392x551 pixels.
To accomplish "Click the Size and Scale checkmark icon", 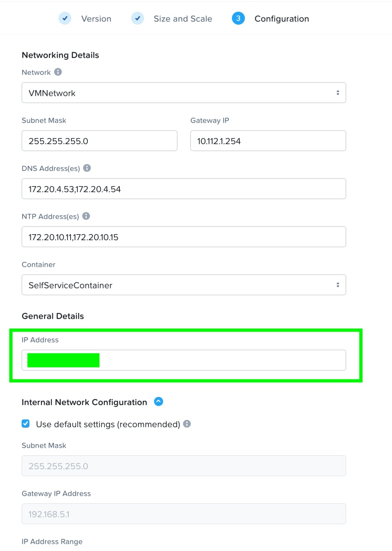I will pos(137,19).
